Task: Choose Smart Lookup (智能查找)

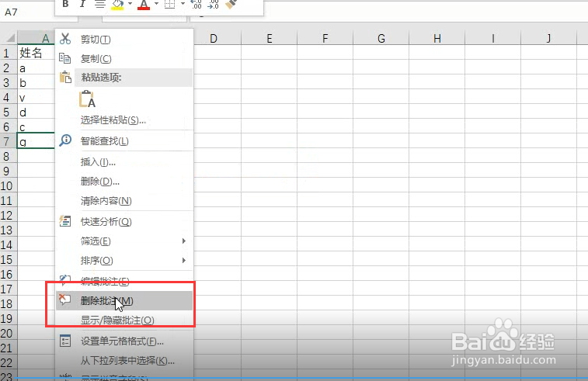Action: pyautogui.click(x=124, y=141)
